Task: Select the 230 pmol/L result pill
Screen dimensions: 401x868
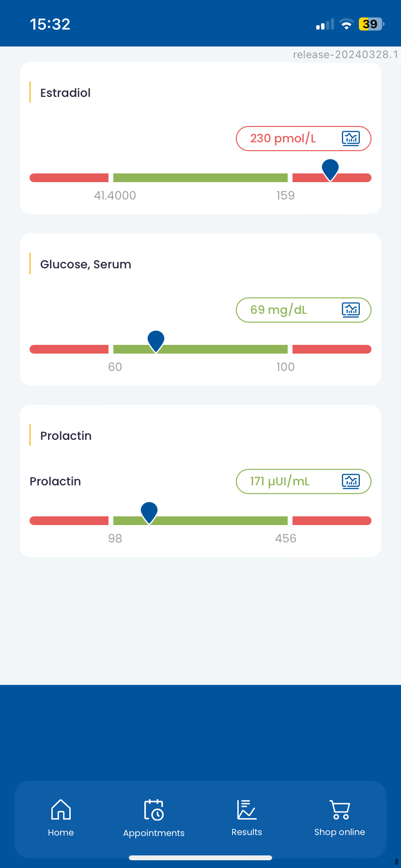Action: [x=304, y=139]
